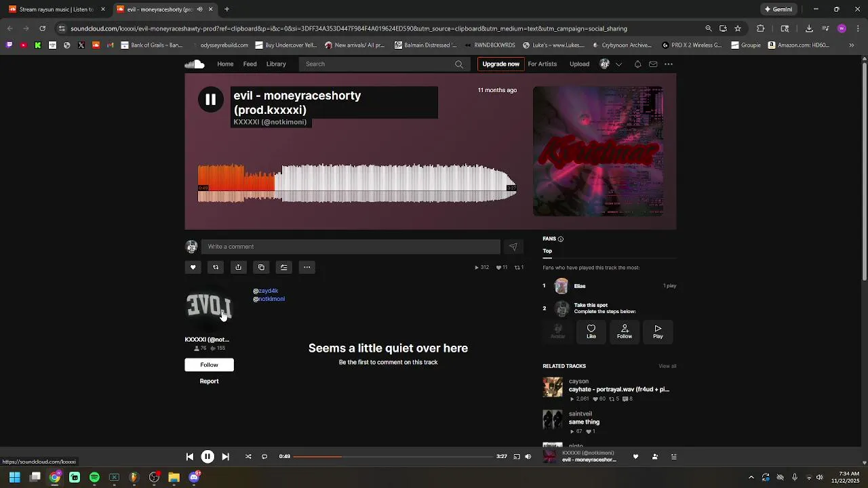This screenshot has width=868, height=488.
Task: Click the Like step in Take this spot
Action: coord(591,331)
